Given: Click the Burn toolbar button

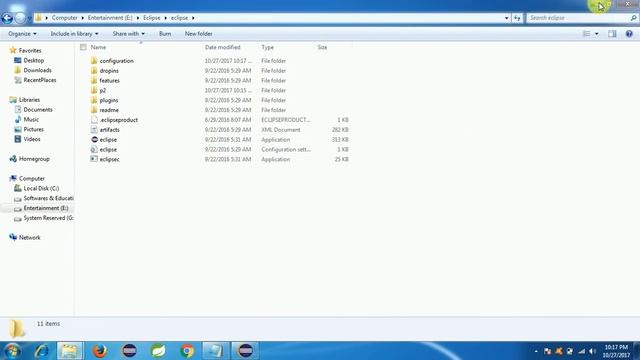Looking at the screenshot, I should (165, 34).
